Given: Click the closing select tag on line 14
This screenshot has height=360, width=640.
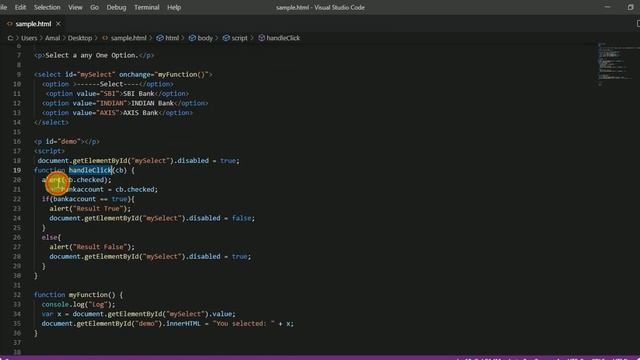Looking at the screenshot, I should 51,122.
